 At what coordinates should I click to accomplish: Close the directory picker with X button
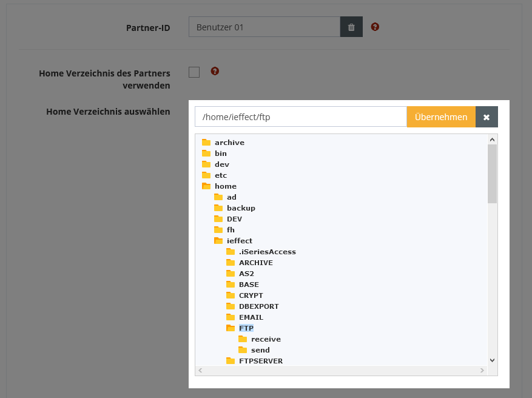pos(487,117)
